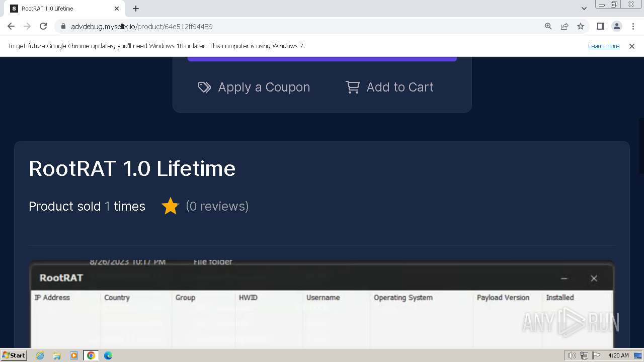Click the 4:20 AM system clock
This screenshot has width=644, height=362.
click(618, 355)
